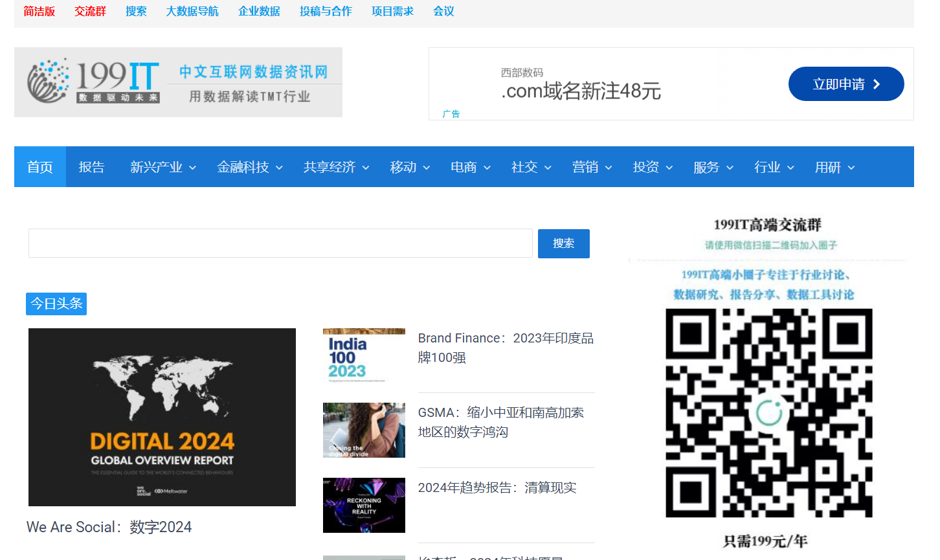Image resolution: width=940 pixels, height=560 pixels.
Task: Open the Reckoning with Reality thumbnail
Action: (364, 505)
